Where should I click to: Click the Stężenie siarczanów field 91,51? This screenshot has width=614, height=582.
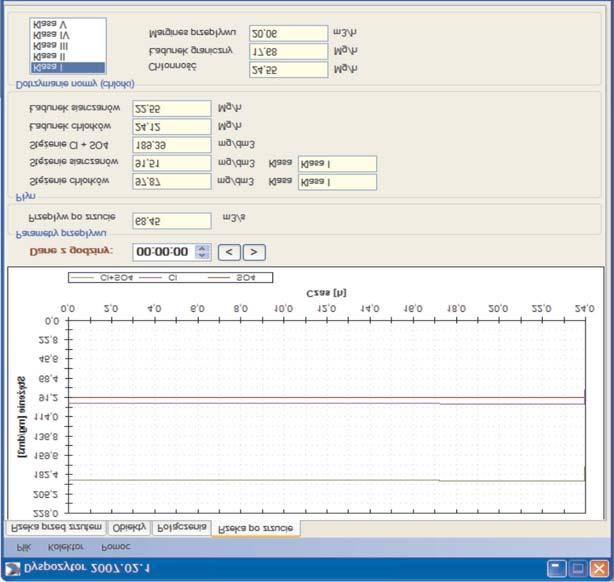[172, 164]
